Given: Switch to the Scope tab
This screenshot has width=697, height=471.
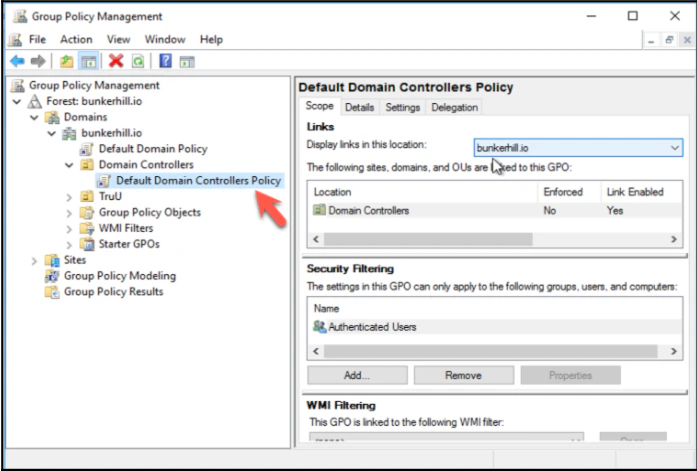Looking at the screenshot, I should 319,106.
